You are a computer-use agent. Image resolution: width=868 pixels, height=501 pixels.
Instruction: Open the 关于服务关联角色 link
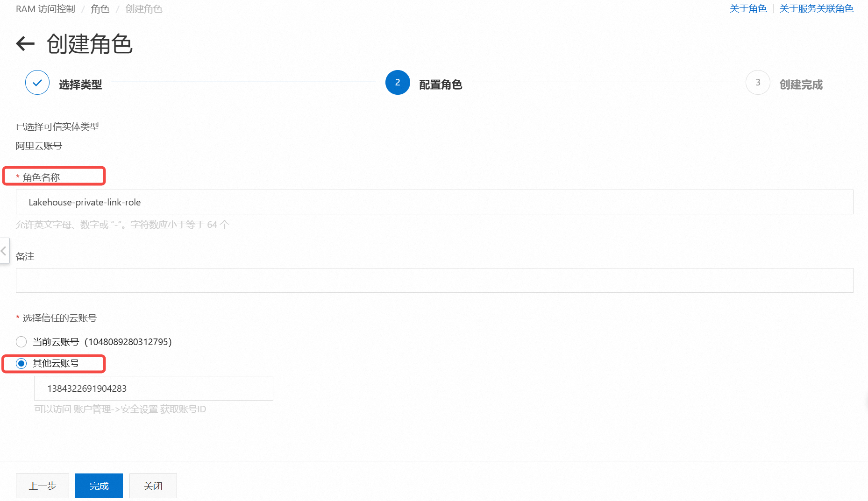pyautogui.click(x=816, y=9)
